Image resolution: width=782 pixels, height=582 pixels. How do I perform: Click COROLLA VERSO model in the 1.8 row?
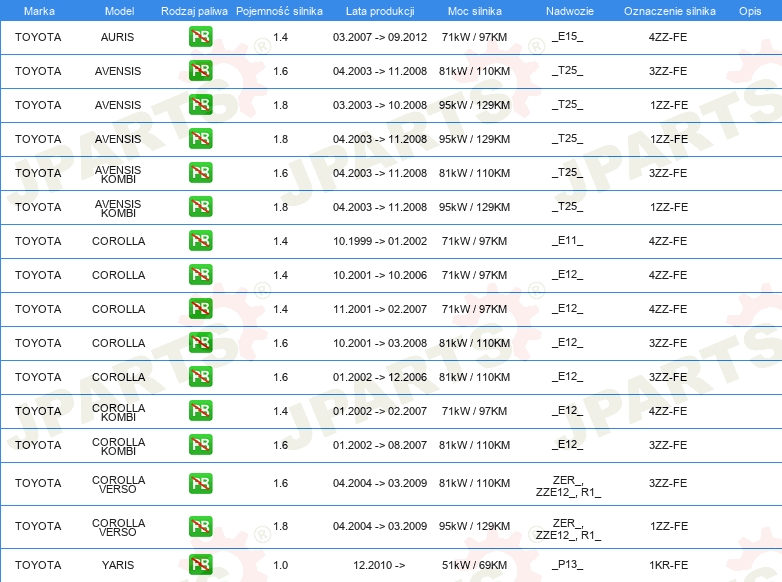pyautogui.click(x=118, y=527)
